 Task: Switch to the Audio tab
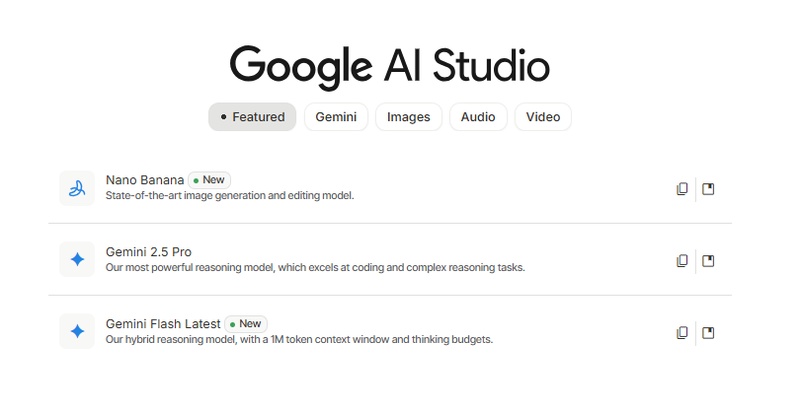[478, 117]
